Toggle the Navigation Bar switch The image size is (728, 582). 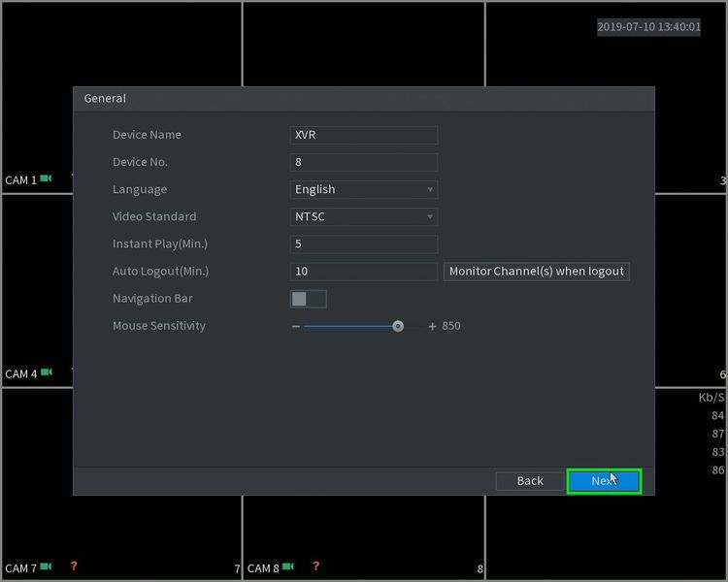[x=309, y=299]
